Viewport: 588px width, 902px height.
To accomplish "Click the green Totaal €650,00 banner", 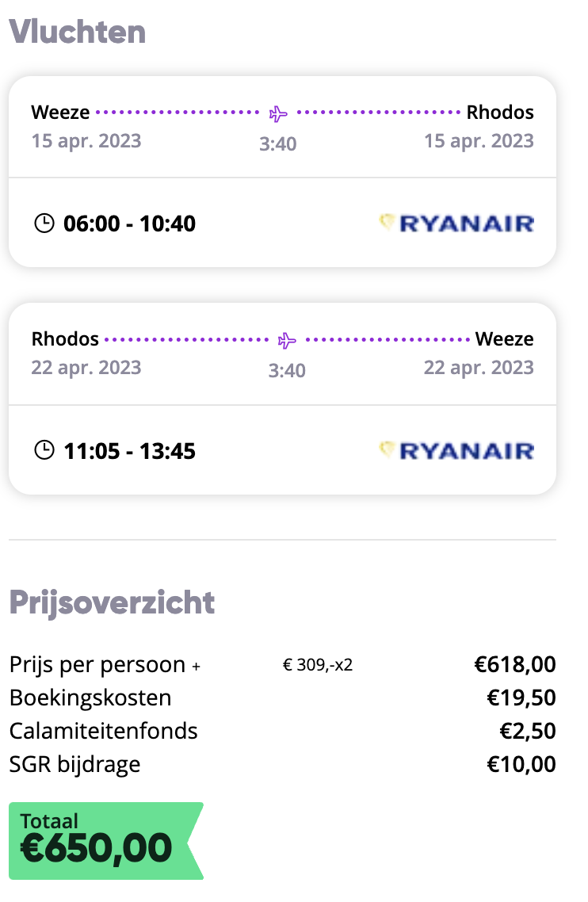I will click(106, 840).
